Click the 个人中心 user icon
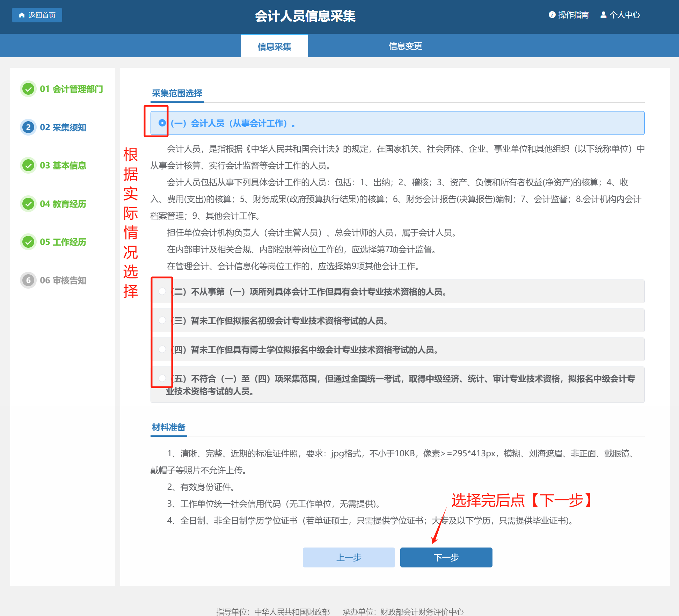The width and height of the screenshot is (679, 616). coord(603,15)
